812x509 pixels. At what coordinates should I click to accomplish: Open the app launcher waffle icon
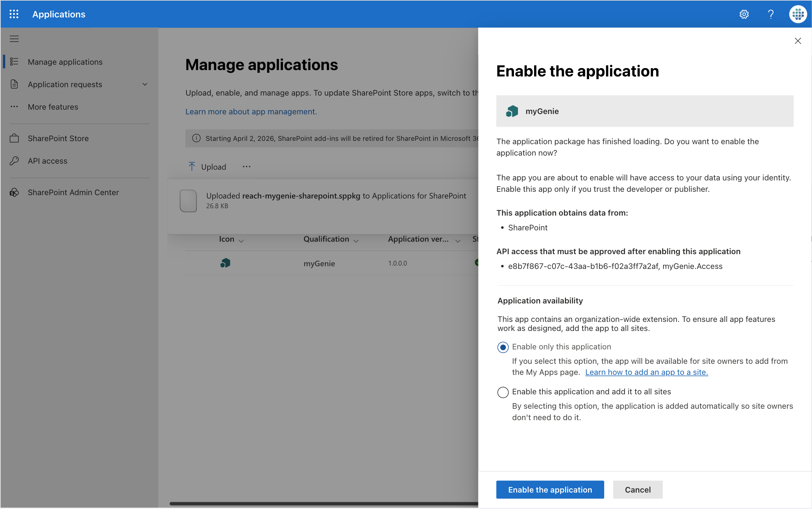pyautogui.click(x=14, y=14)
